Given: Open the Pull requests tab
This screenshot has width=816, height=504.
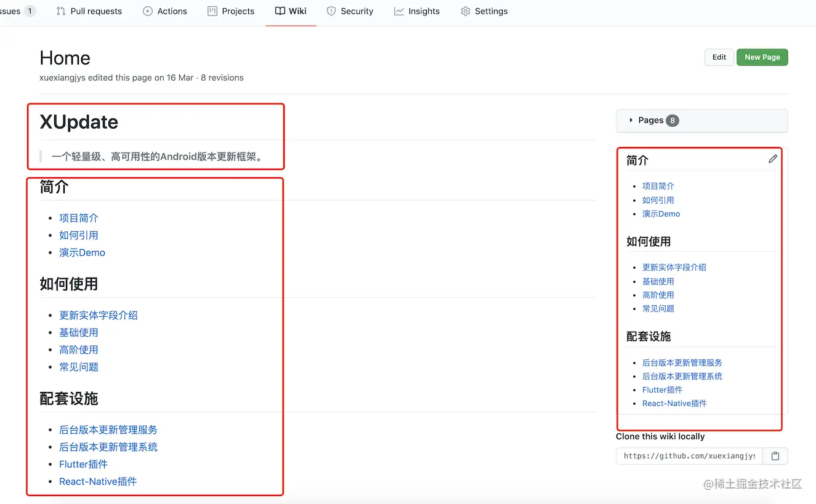Looking at the screenshot, I should tap(89, 11).
